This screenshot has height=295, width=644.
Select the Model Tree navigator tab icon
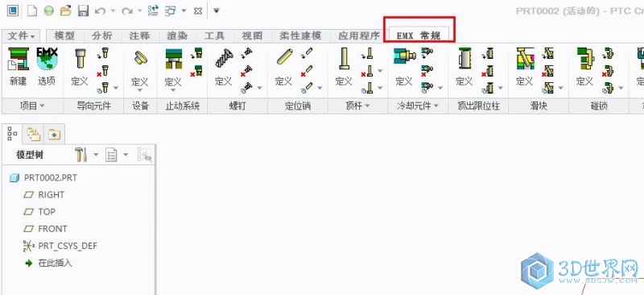click(13, 134)
